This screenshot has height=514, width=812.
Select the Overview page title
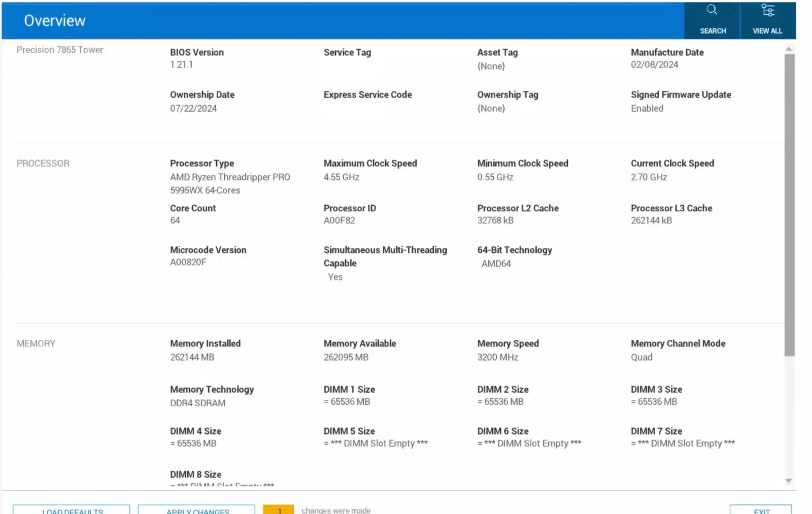(55, 20)
